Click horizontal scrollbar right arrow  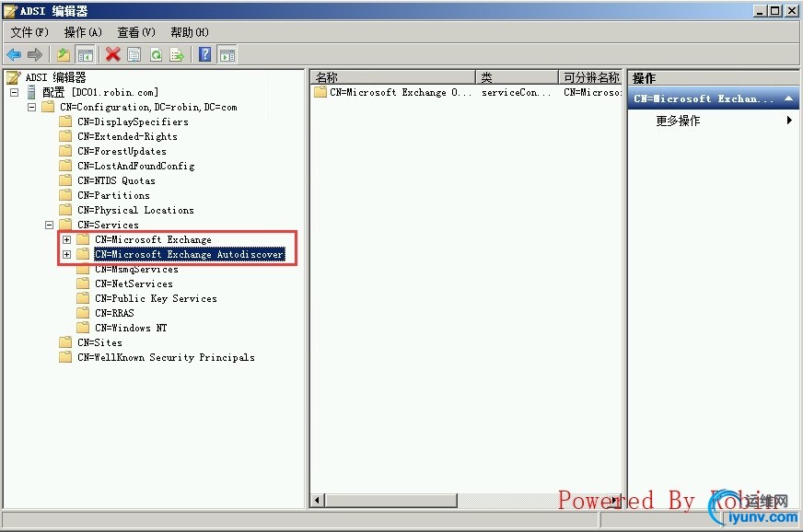pos(614,501)
